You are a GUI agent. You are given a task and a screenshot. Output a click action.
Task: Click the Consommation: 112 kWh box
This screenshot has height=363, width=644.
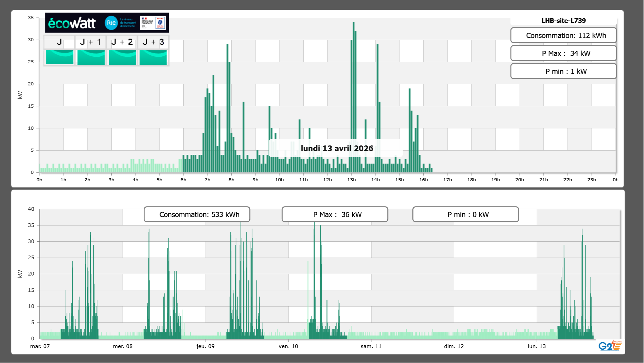point(563,35)
